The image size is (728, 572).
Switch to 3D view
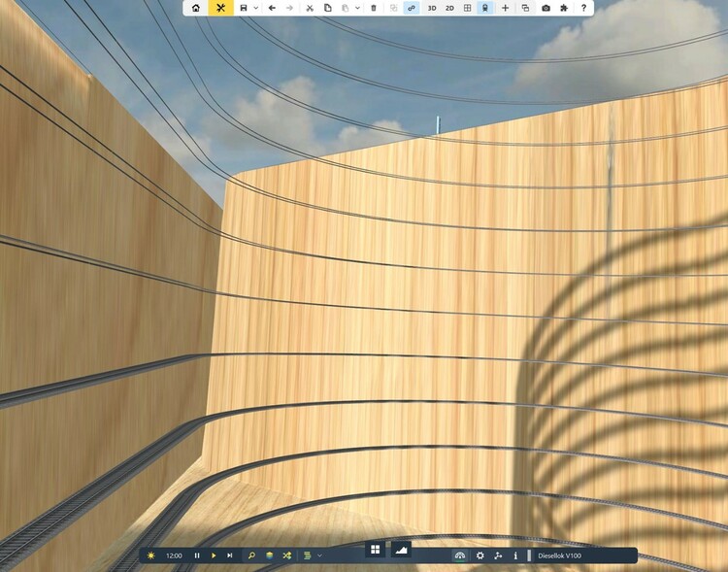pyautogui.click(x=432, y=9)
